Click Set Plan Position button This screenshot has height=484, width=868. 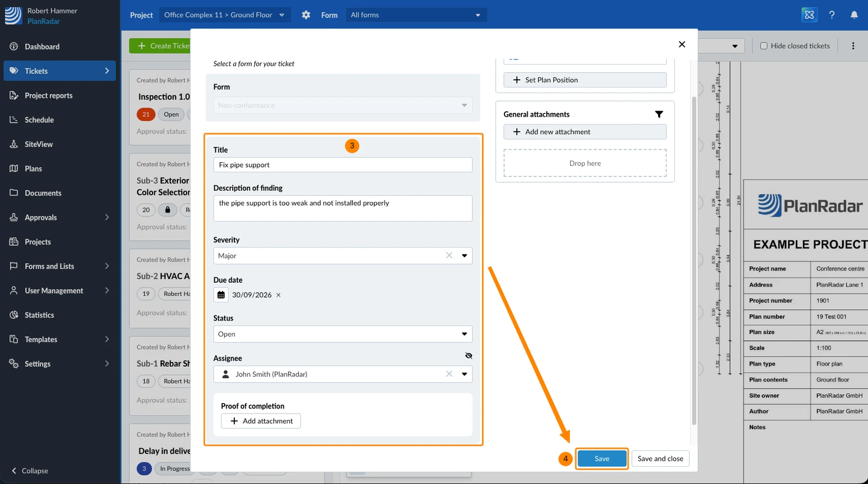pos(585,80)
